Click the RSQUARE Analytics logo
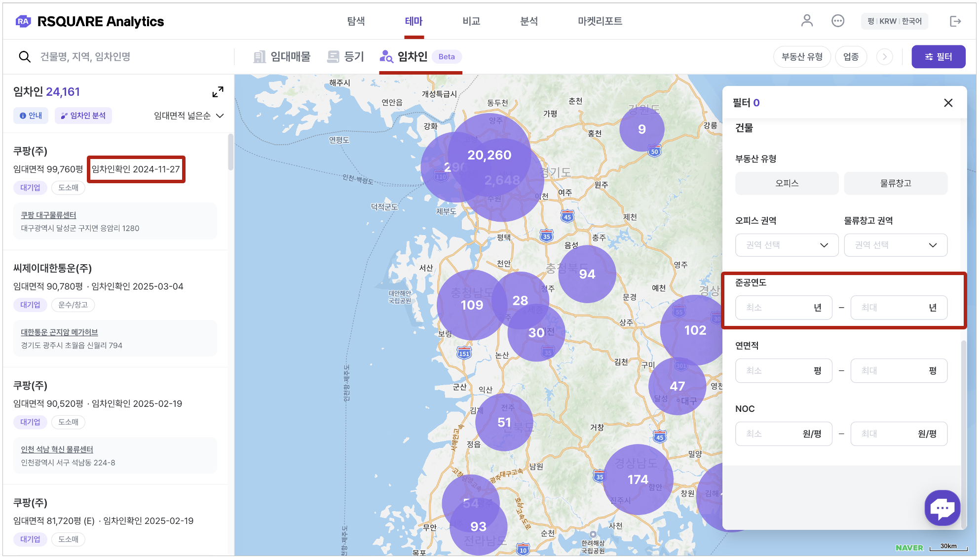Image resolution: width=980 pixels, height=560 pixels. pyautogui.click(x=90, y=21)
